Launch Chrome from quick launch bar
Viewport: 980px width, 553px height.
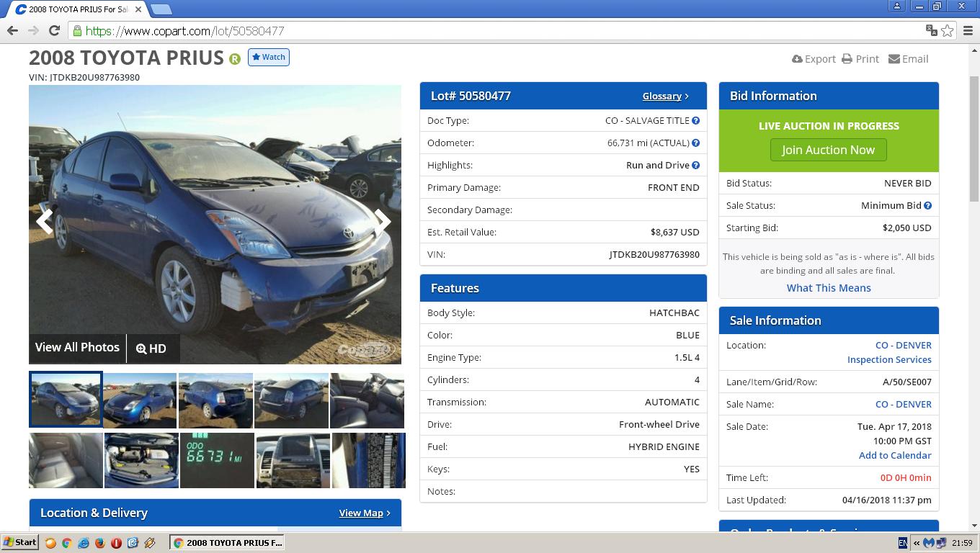tap(66, 543)
